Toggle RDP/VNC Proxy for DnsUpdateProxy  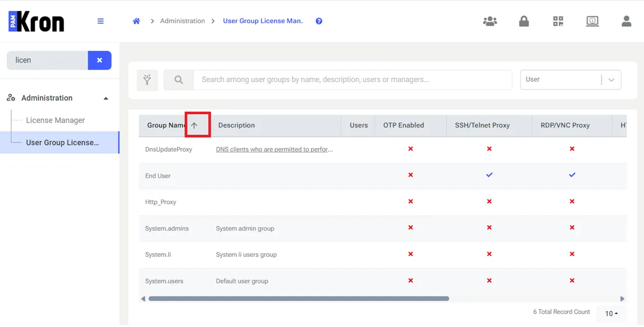pos(572,149)
